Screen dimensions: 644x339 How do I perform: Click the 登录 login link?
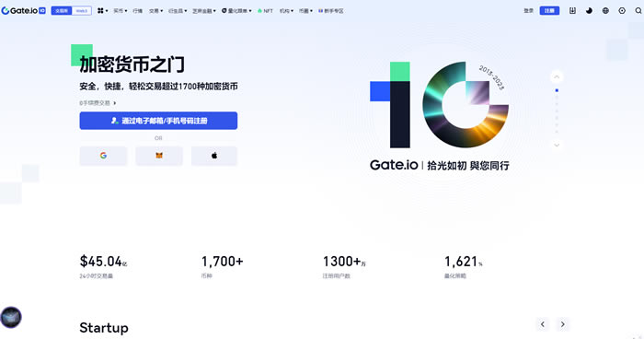529,11
